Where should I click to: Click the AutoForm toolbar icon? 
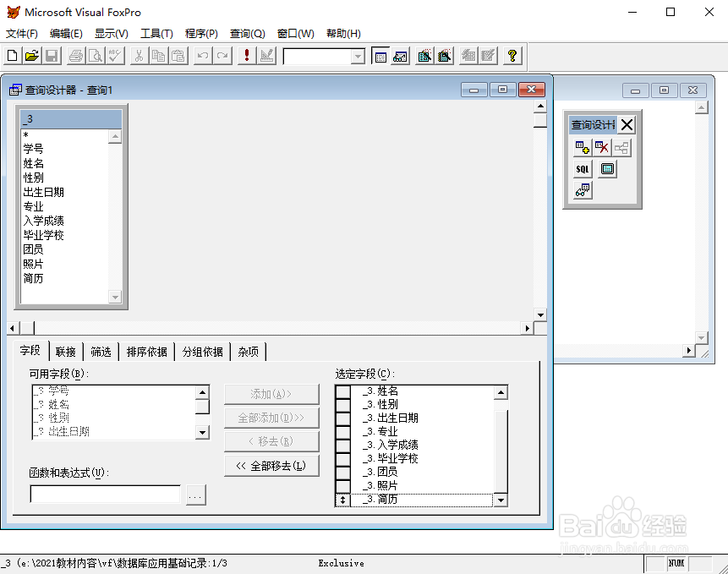468,56
